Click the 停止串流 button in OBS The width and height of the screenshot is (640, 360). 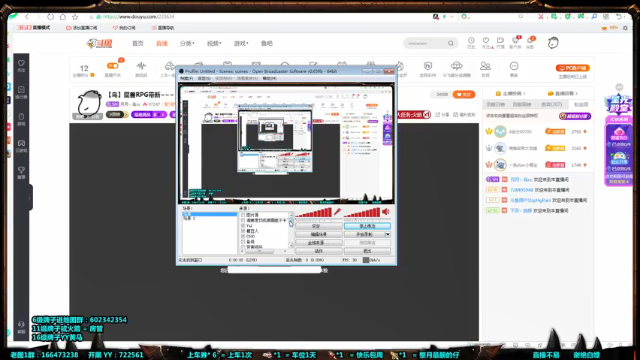pos(367,226)
